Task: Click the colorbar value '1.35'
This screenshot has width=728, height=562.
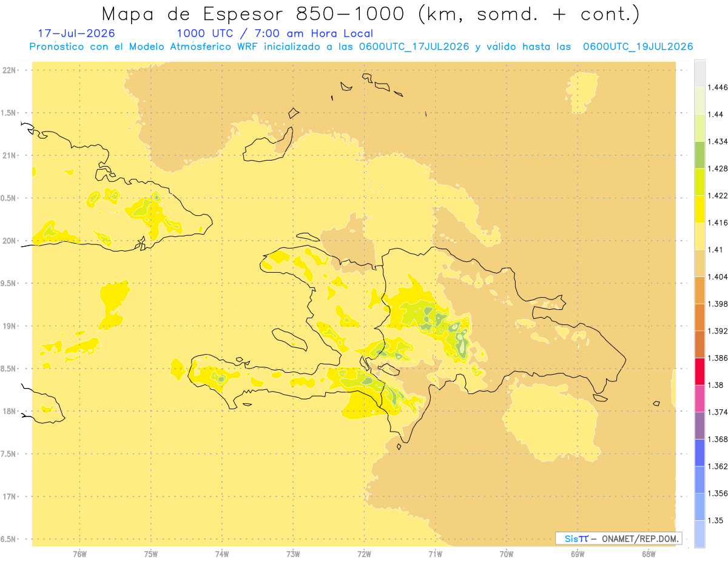Action: click(715, 520)
